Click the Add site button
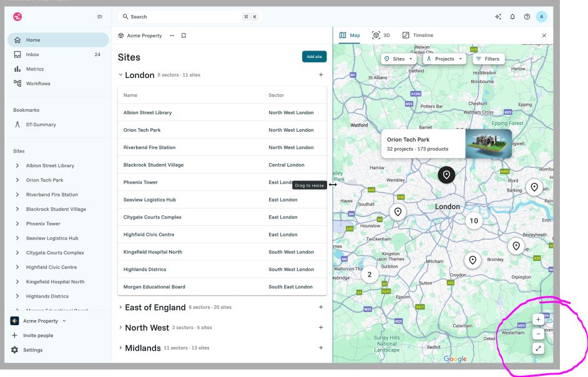This screenshot has height=377, width=588. tap(314, 57)
